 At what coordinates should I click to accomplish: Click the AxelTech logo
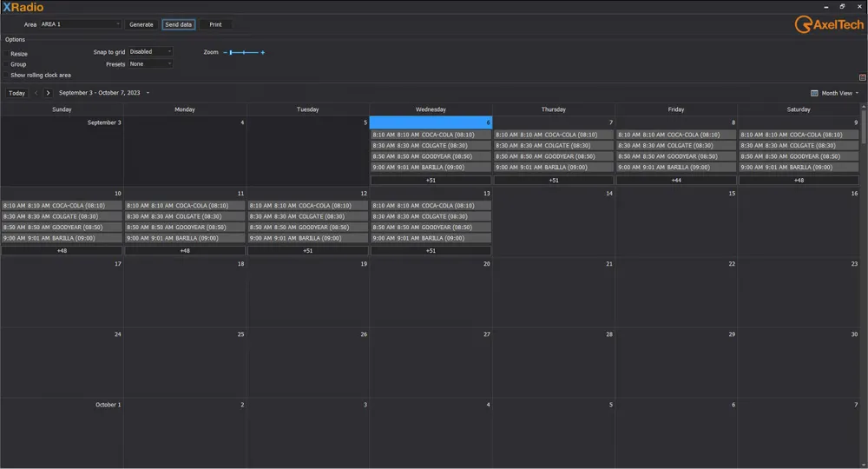pos(829,25)
